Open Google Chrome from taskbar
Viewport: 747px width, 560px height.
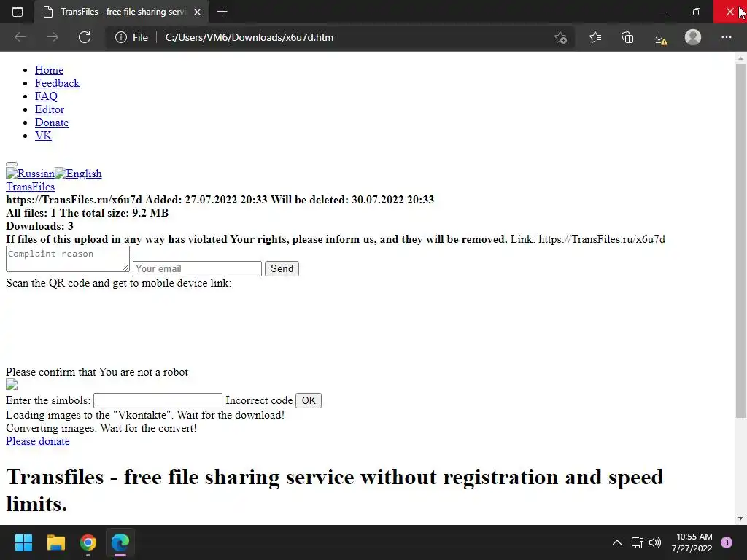pos(88,542)
